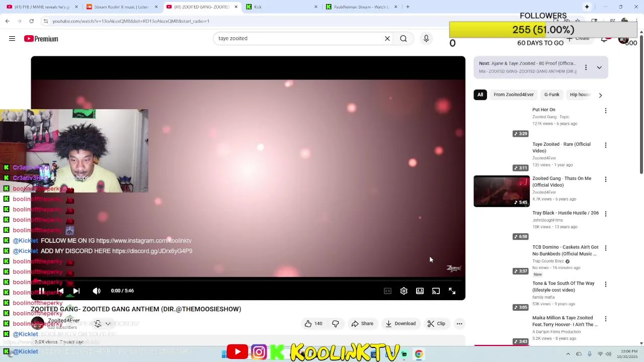Open more actions ellipsis below video

point(459,324)
